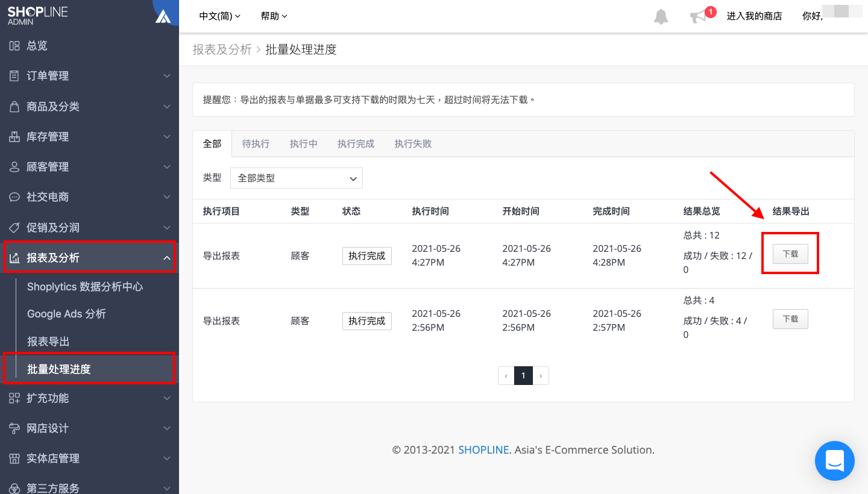
Task: Click the 顾客管理 person icon
Action: pos(14,167)
